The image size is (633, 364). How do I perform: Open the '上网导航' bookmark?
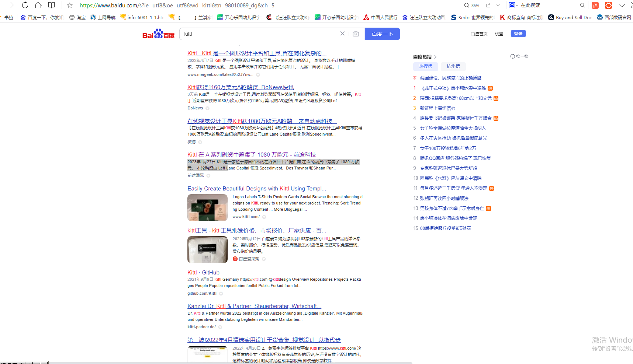click(x=103, y=17)
